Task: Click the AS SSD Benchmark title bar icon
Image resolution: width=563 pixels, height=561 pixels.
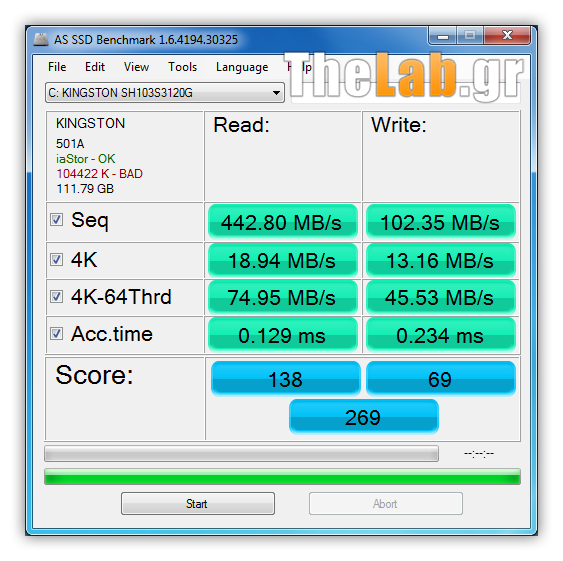Action: [x=41, y=39]
